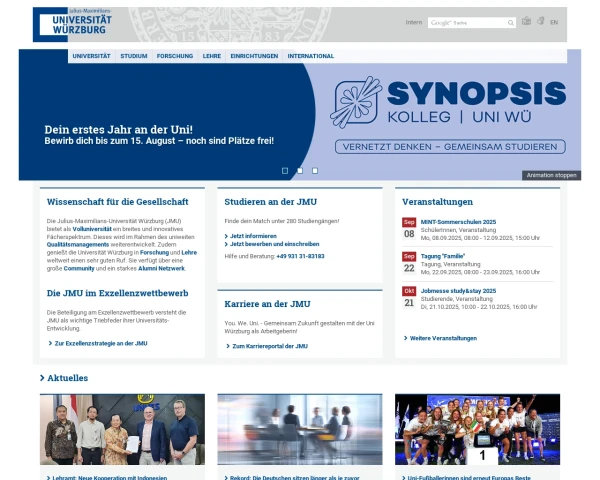Switch language to EN
This screenshot has width=600, height=480.
554,23
